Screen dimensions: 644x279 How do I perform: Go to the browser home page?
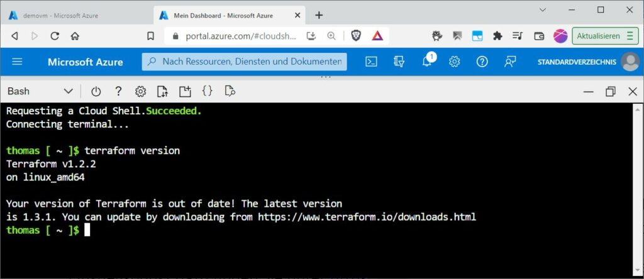pyautogui.click(x=75, y=36)
